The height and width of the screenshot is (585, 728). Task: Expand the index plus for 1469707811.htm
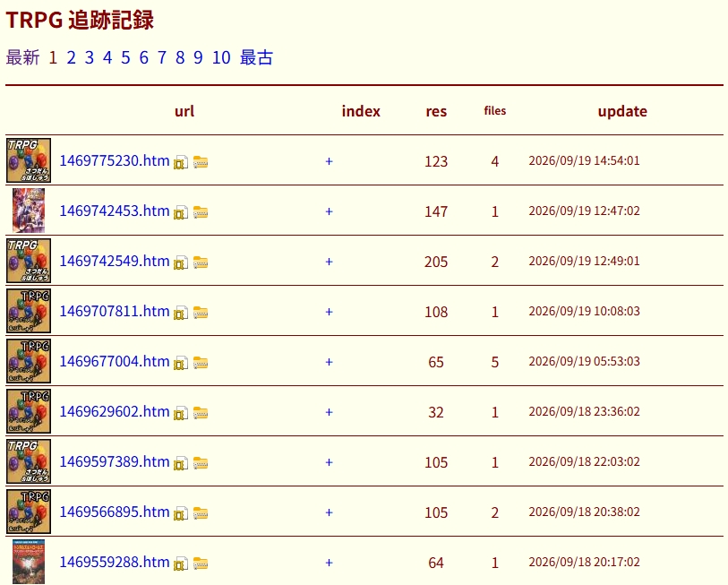click(x=330, y=312)
